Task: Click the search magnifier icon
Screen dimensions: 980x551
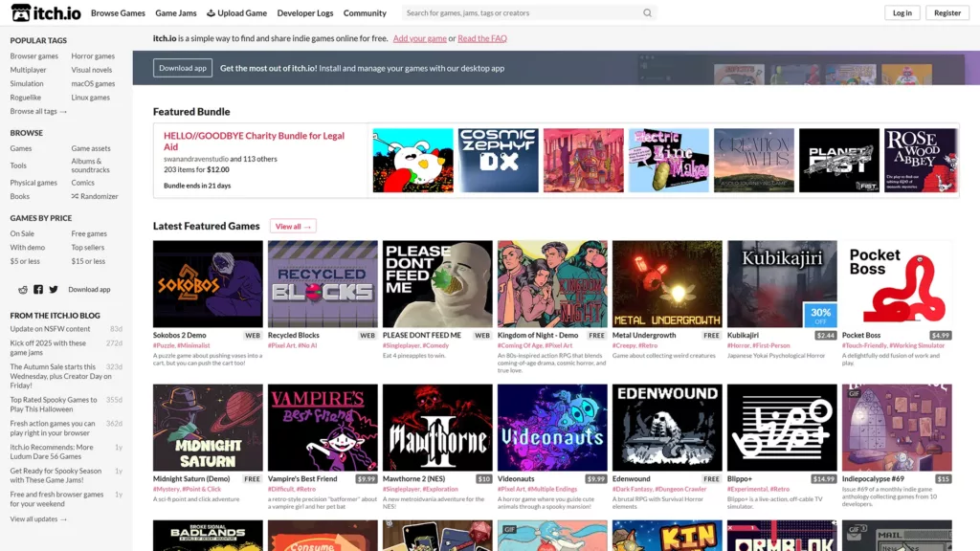Action: (647, 12)
